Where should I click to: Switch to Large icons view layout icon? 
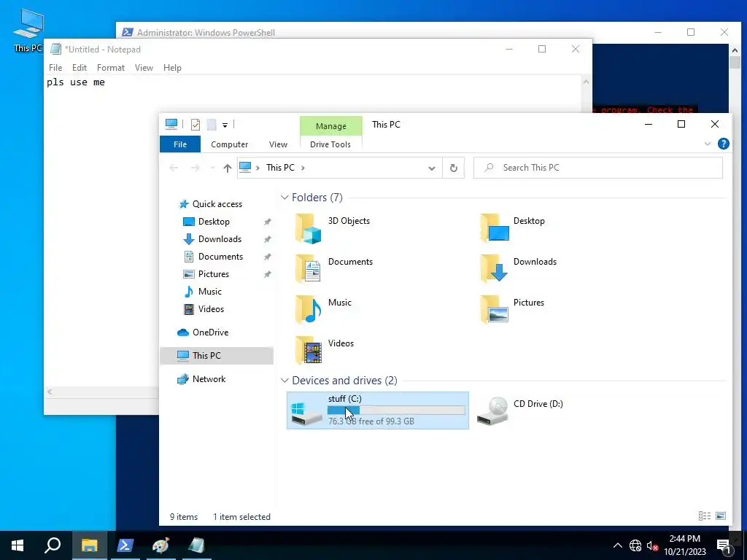721,516
